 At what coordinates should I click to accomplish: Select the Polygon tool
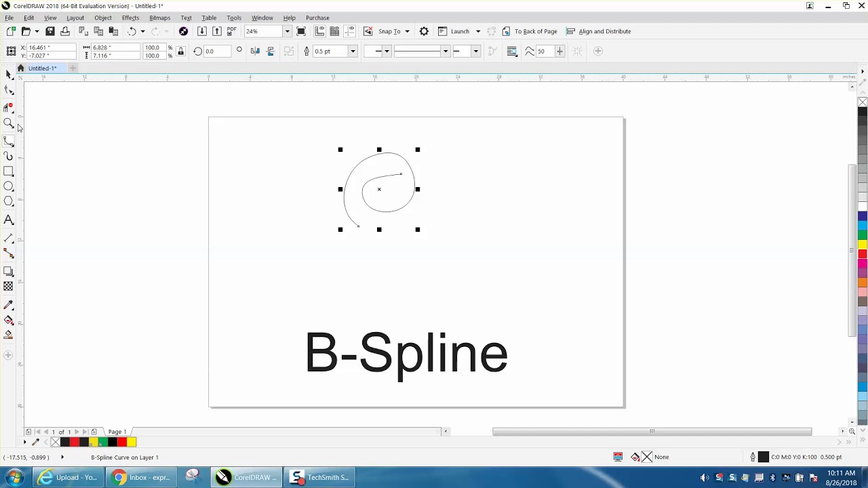pos(9,201)
